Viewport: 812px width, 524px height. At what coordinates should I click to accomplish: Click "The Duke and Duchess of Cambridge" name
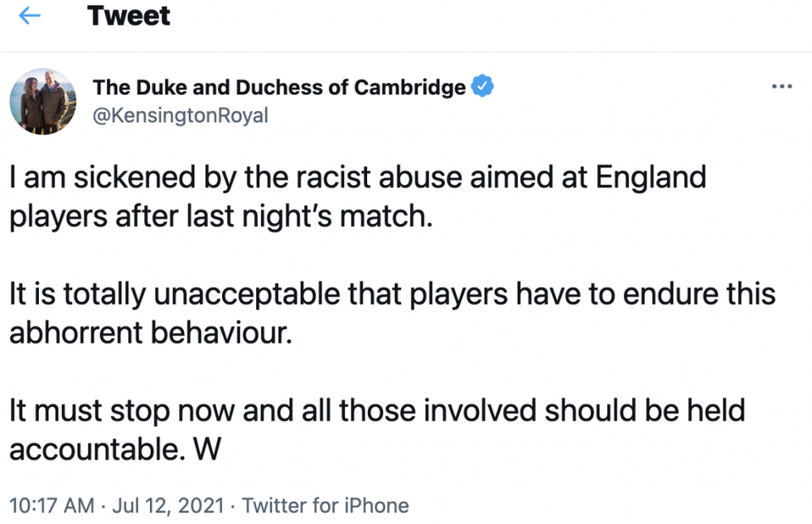[x=279, y=87]
